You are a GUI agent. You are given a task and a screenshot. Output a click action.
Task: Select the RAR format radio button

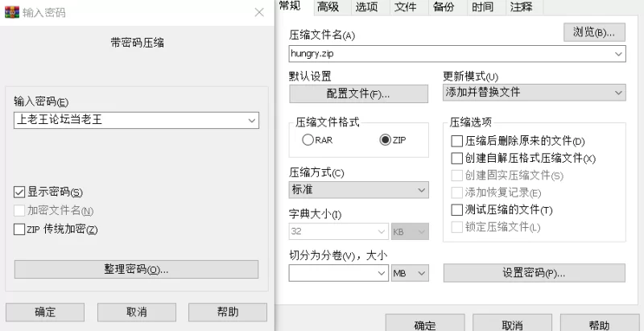coord(308,140)
